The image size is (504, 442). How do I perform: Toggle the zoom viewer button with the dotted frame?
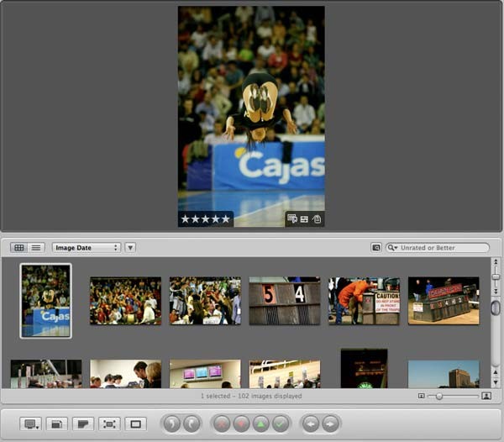(x=109, y=424)
